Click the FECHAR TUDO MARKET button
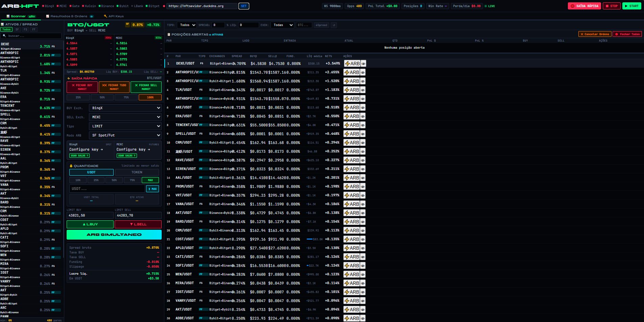Screen dimensions: 644x322 [x=114, y=87]
